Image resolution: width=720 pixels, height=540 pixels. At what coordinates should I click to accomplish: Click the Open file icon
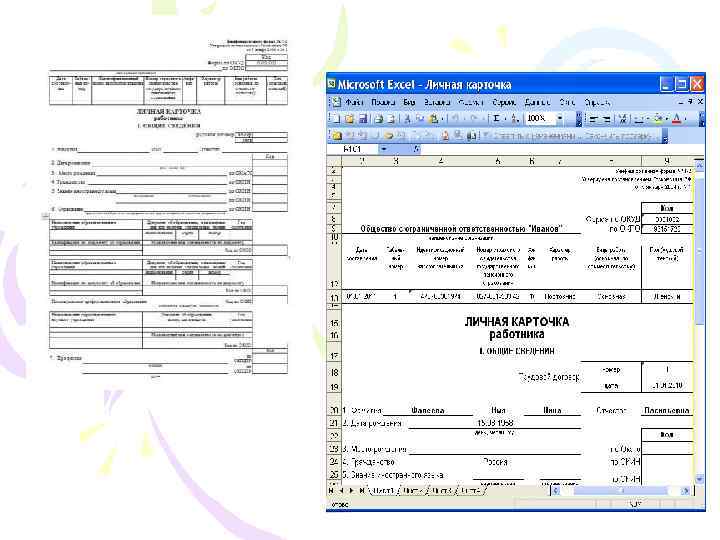349,119
